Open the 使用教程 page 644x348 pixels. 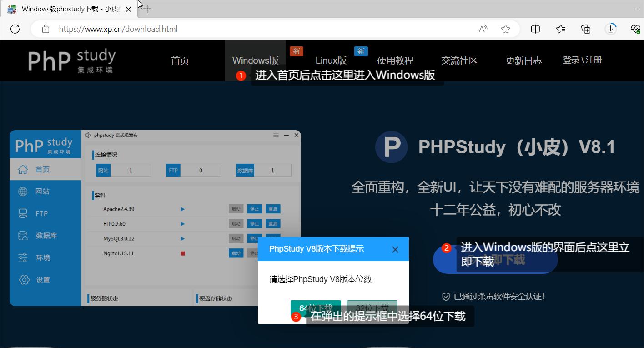pos(395,61)
